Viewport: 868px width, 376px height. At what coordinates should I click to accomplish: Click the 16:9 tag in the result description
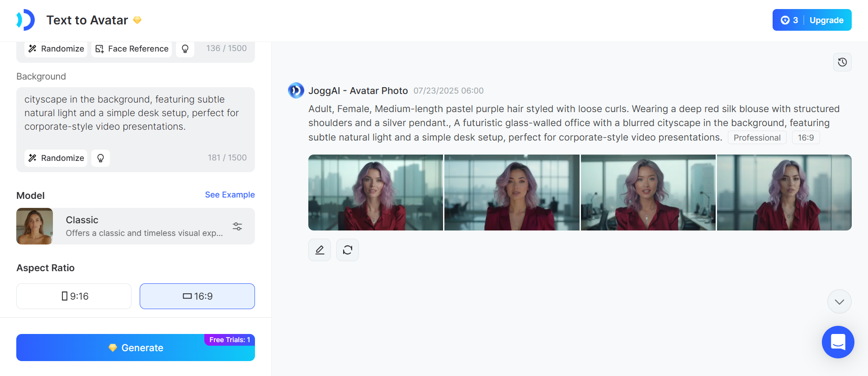(x=806, y=138)
